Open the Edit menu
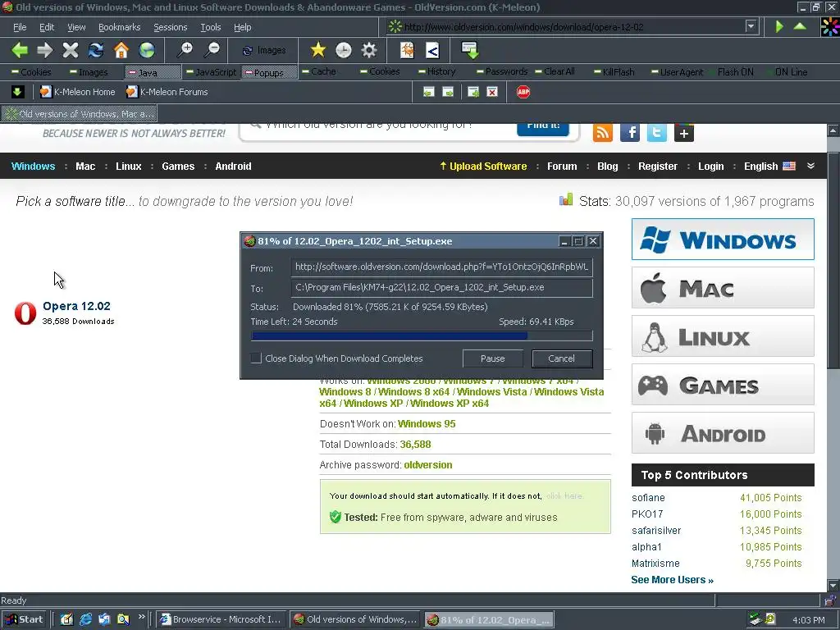 pos(47,27)
